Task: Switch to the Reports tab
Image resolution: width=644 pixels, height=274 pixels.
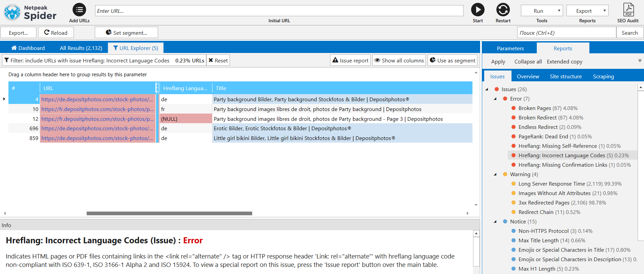Action: click(563, 48)
